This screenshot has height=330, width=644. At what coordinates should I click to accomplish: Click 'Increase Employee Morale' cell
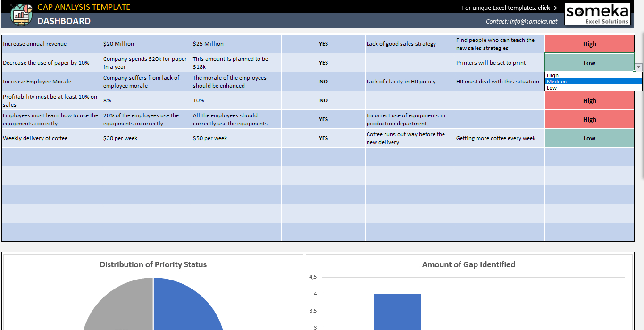pyautogui.click(x=52, y=82)
